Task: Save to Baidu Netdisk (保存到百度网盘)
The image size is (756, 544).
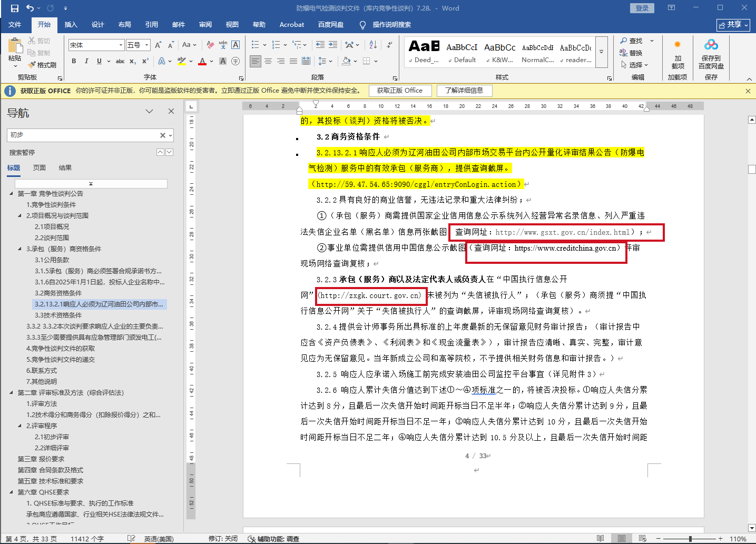Action: point(711,55)
